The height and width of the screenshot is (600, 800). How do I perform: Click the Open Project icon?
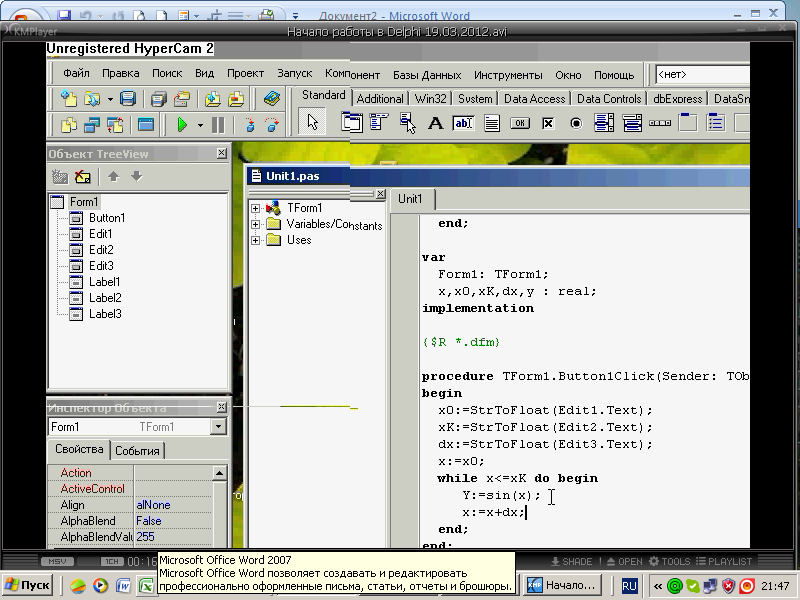[182, 98]
